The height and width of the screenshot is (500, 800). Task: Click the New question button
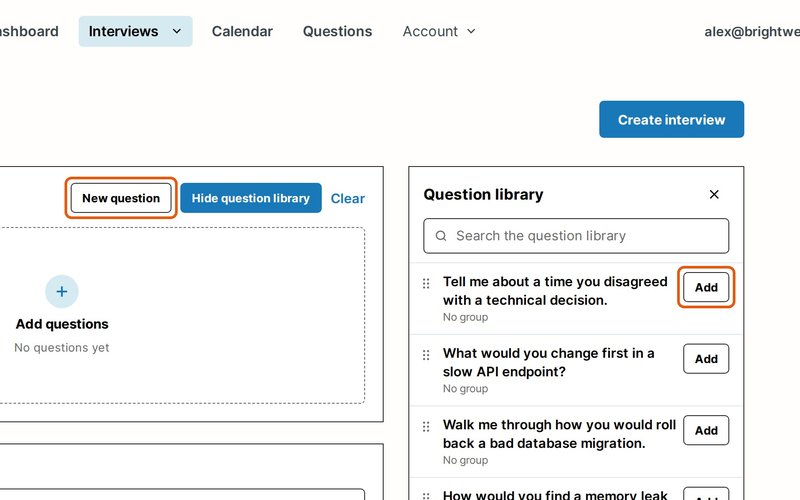pyautogui.click(x=121, y=198)
